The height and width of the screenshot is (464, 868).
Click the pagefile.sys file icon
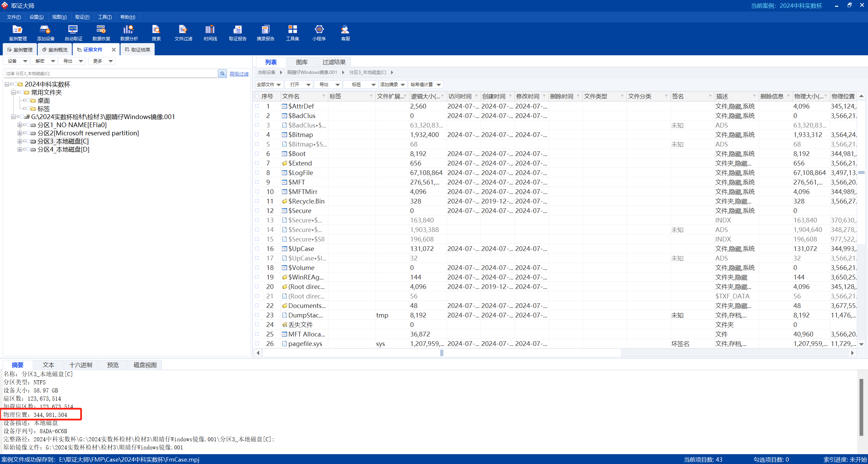[x=284, y=344]
